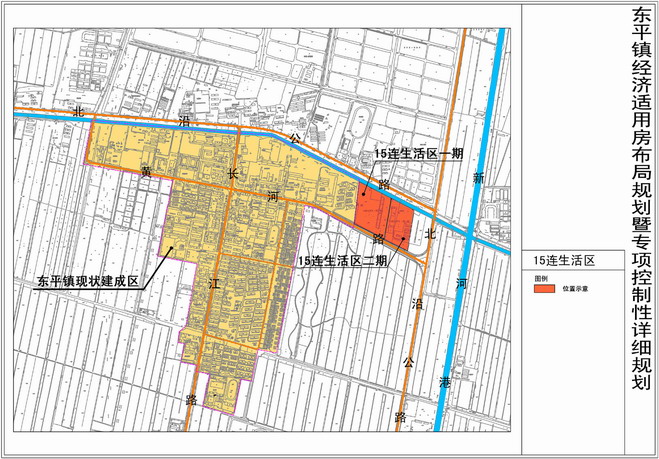The image size is (659, 459).
Task: Click the 图例 legend heading
Action: pos(541,275)
